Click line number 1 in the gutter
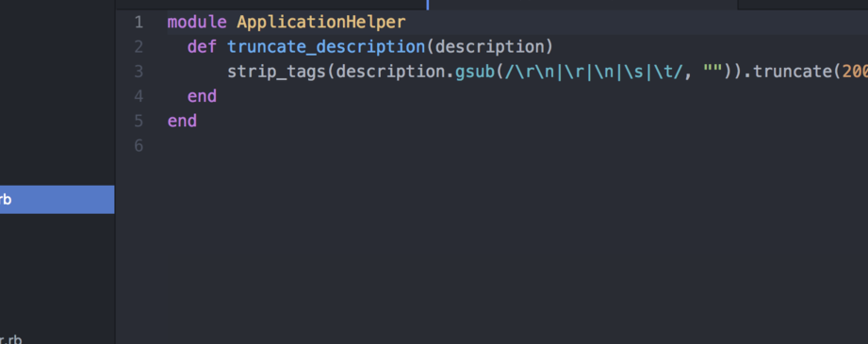This screenshot has width=868, height=344. (138, 23)
